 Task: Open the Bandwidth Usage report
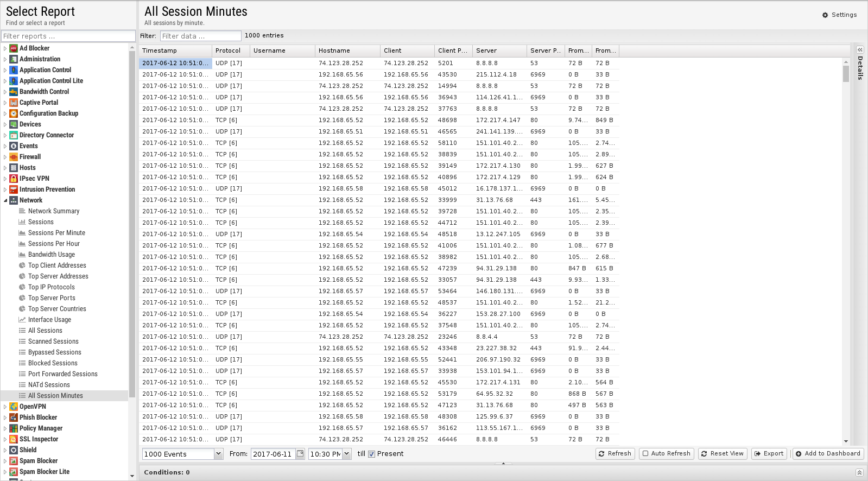(52, 255)
